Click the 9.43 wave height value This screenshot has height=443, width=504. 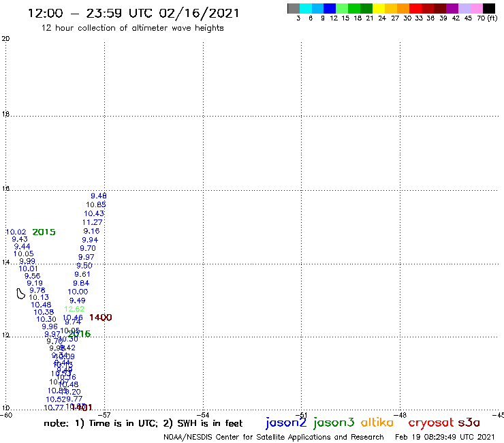coord(20,239)
